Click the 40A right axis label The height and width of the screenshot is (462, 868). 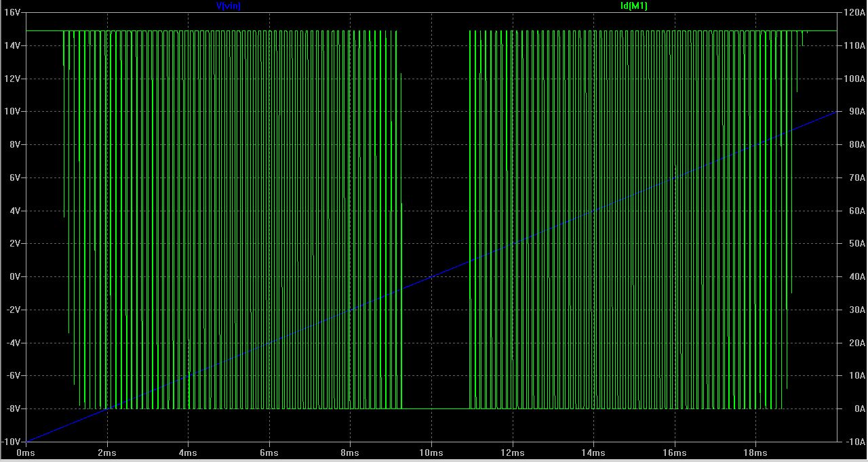(857, 276)
